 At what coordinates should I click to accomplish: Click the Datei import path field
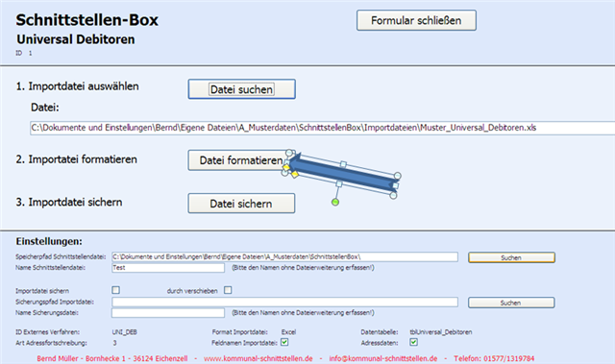click(x=323, y=128)
